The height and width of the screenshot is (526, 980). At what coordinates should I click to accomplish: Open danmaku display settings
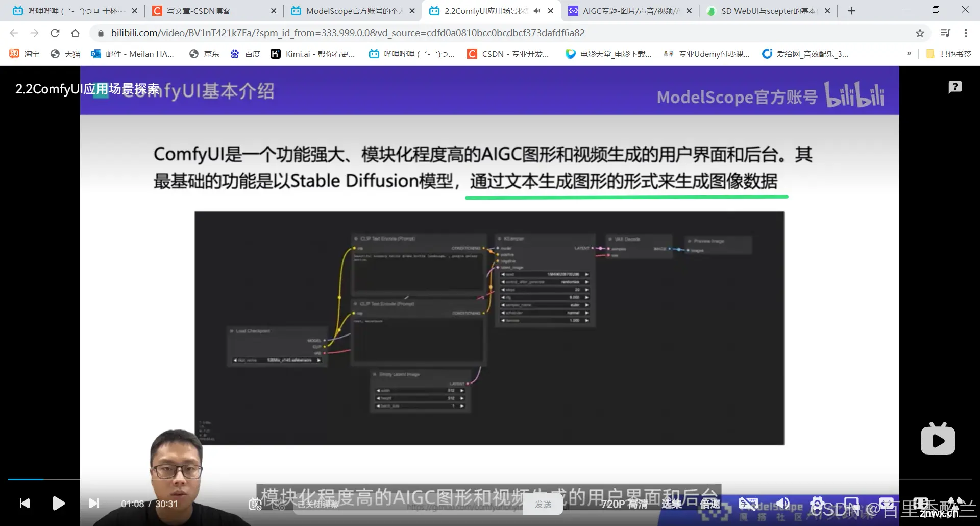(279, 505)
